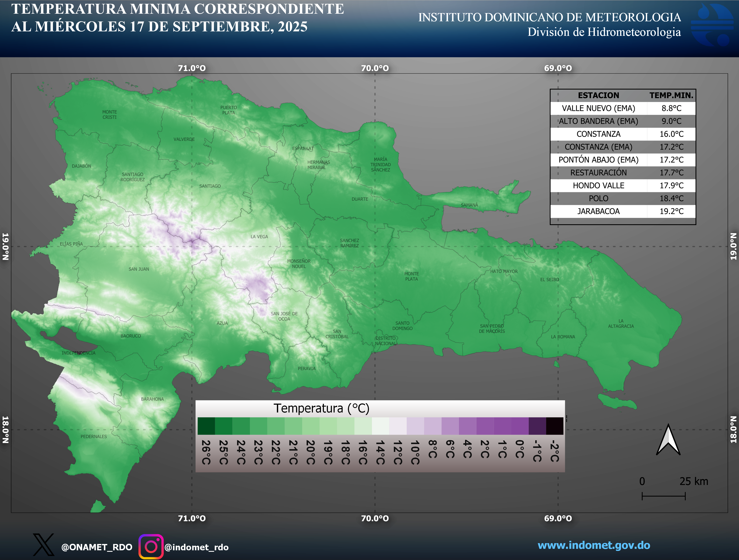Screen dimensions: 739x560
Task: Select the CONSTANZA (EMA) station cell
Action: point(598,147)
